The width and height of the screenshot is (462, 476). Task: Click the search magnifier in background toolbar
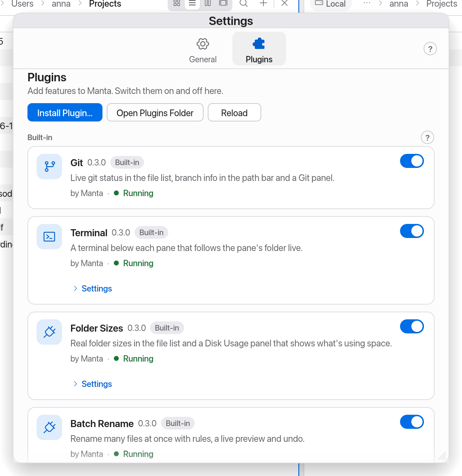244,4
